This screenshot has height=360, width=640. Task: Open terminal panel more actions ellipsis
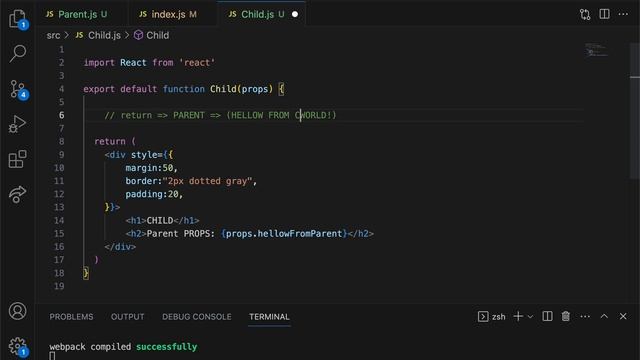coord(585,316)
